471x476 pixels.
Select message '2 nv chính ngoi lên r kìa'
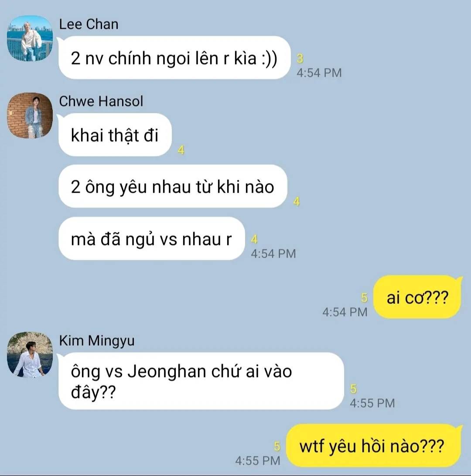[x=174, y=58]
